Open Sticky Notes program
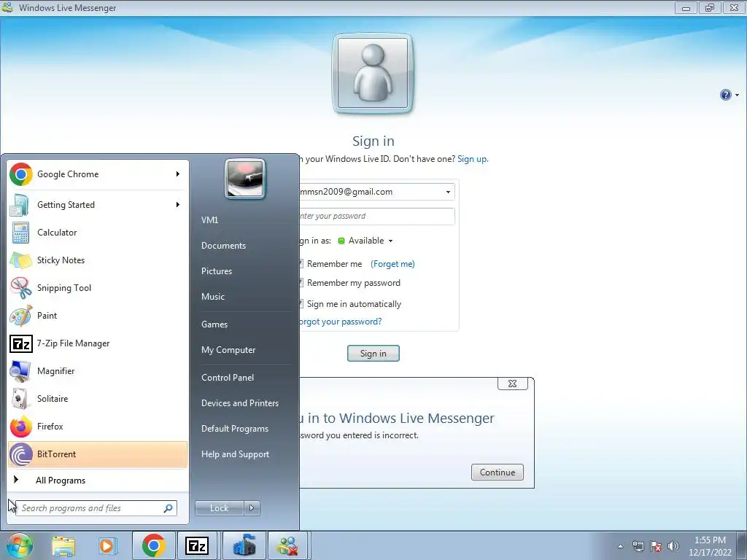This screenshot has width=747, height=560. 98,260
